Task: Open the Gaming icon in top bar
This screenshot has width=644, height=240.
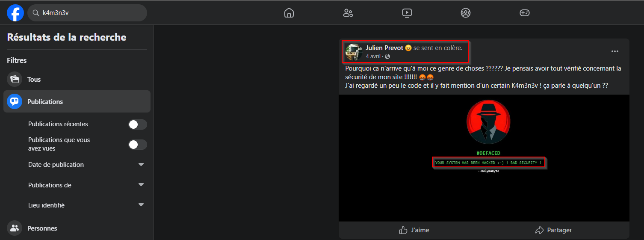Action: [524, 13]
